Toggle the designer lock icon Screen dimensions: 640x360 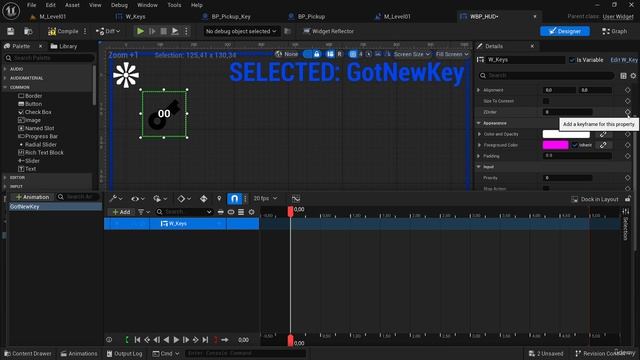[317, 54]
